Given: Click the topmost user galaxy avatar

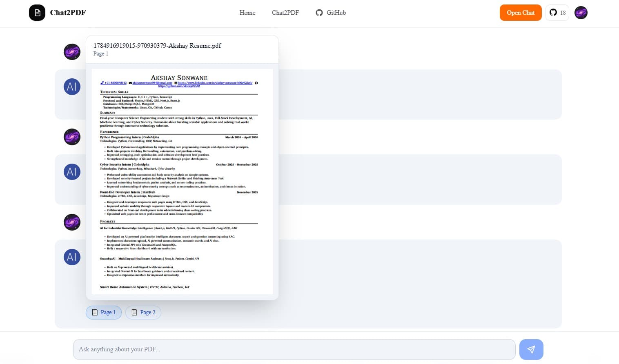Looking at the screenshot, I should pyautogui.click(x=72, y=52).
